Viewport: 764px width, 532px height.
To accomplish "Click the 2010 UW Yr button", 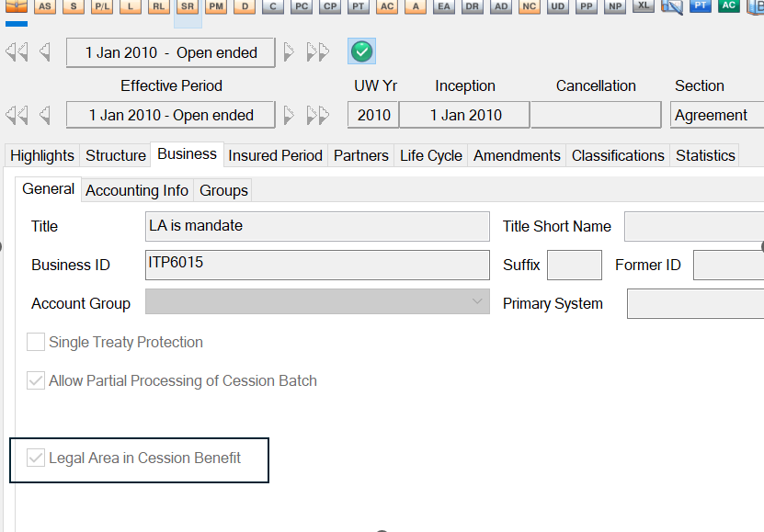I will click(x=373, y=115).
